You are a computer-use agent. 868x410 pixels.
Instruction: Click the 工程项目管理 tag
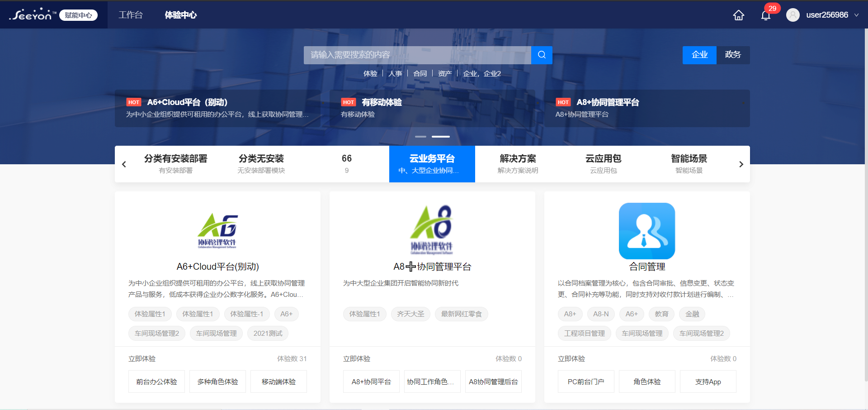point(585,334)
